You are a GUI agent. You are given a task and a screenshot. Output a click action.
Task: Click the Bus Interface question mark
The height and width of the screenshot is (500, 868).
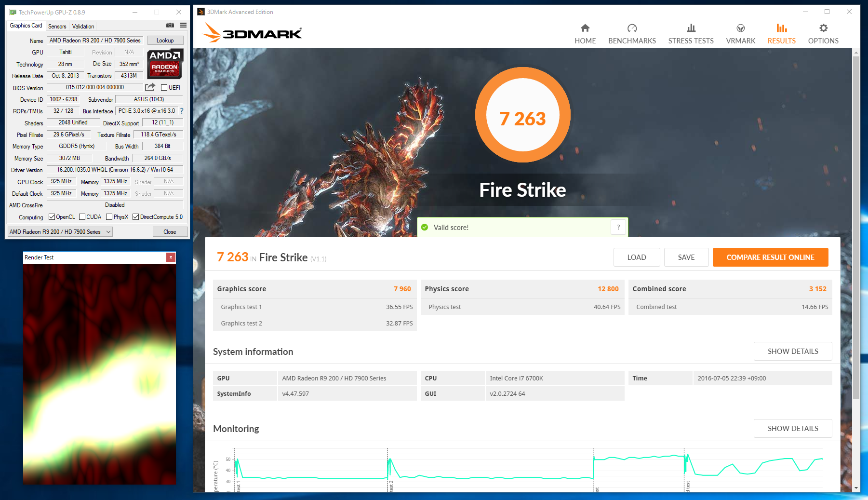pos(182,111)
